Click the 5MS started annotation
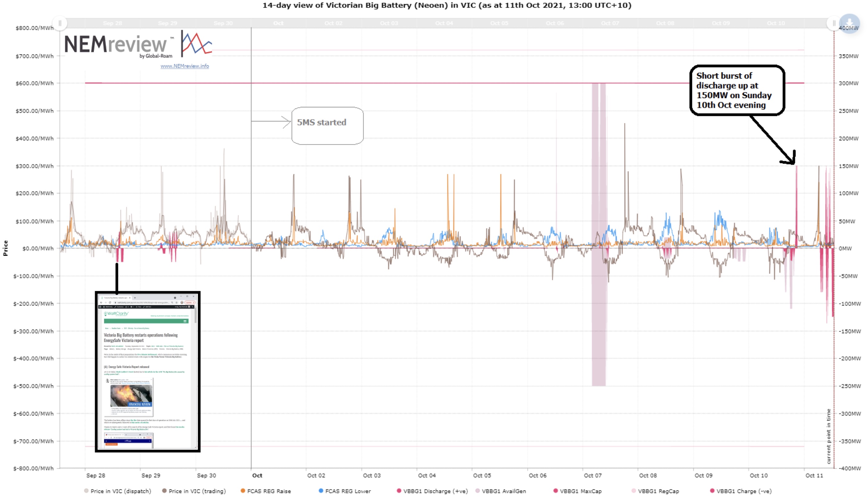The image size is (868, 501). [x=327, y=126]
